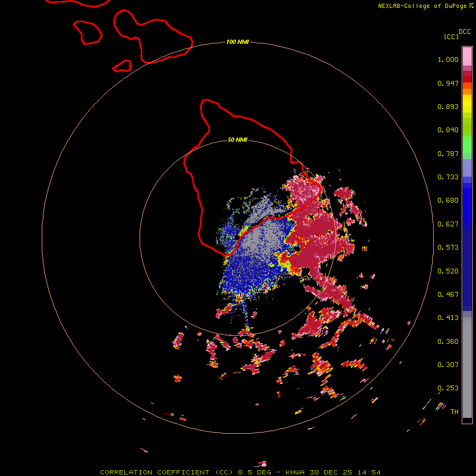Screen dimensions: 476x476
Task: Pick the orange color bar segment near 0.947
Action: (467, 86)
